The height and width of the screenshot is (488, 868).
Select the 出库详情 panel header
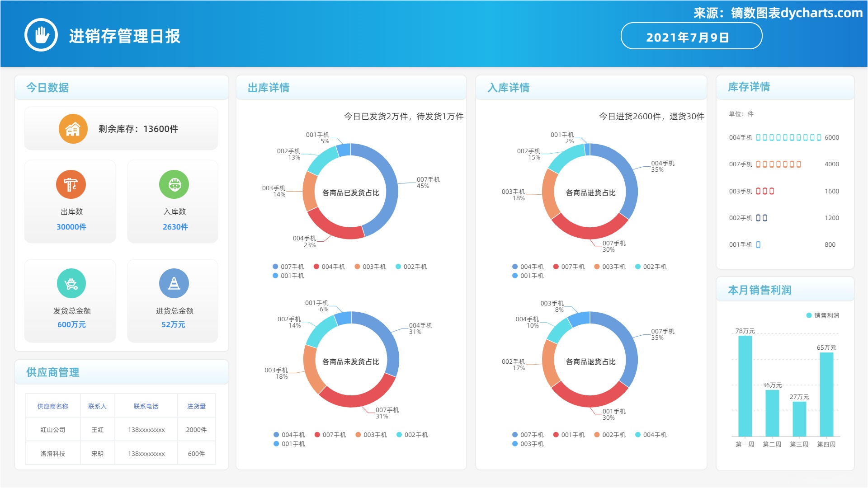(269, 88)
